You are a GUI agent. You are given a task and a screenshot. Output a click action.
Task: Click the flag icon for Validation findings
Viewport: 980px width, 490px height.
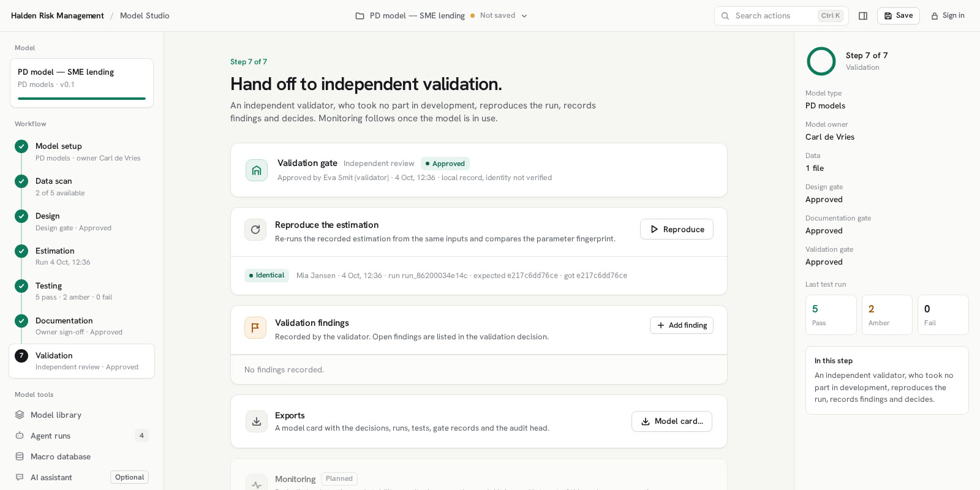(x=255, y=328)
